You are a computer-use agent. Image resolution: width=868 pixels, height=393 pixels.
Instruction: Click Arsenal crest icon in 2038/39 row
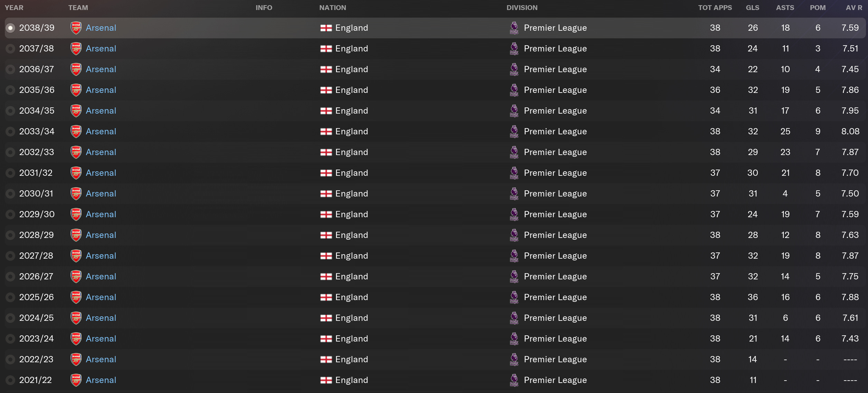point(76,28)
